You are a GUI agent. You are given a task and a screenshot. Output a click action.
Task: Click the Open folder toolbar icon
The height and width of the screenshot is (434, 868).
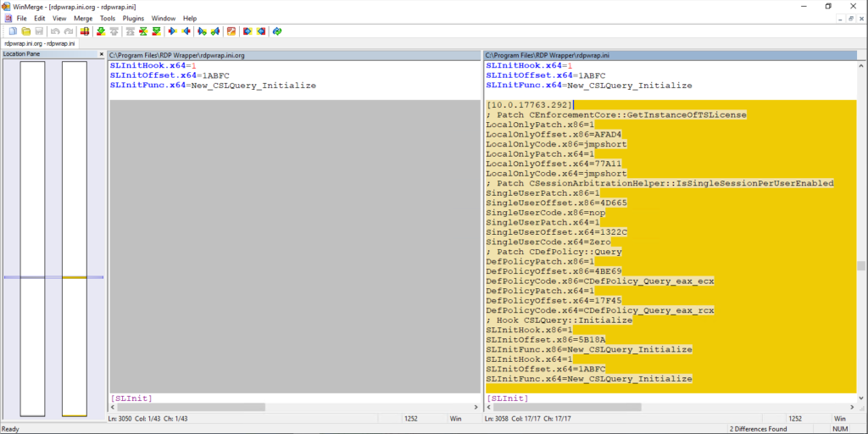tap(25, 31)
